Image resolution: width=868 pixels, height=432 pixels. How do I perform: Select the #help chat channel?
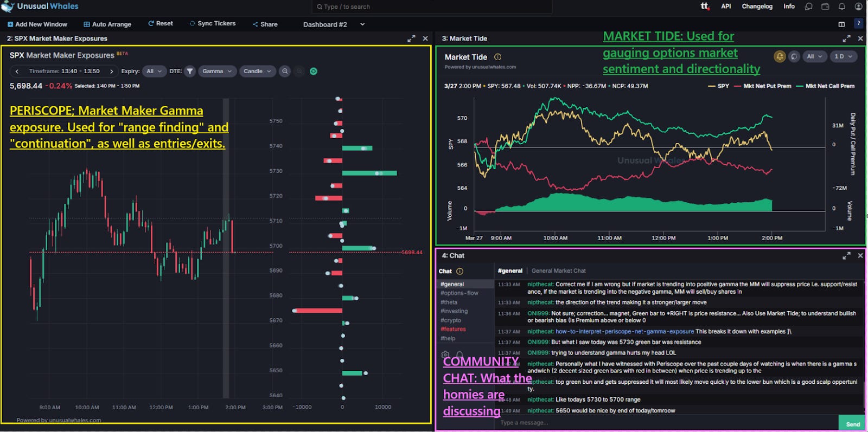click(448, 338)
